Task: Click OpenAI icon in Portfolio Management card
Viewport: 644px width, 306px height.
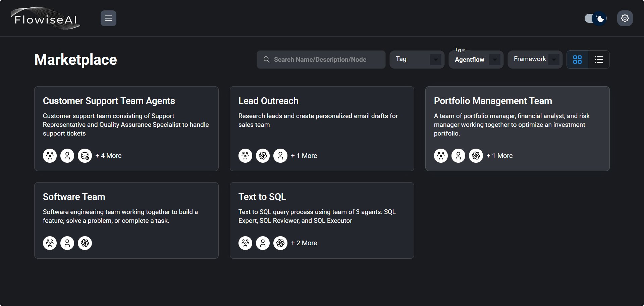Action: coord(476,156)
